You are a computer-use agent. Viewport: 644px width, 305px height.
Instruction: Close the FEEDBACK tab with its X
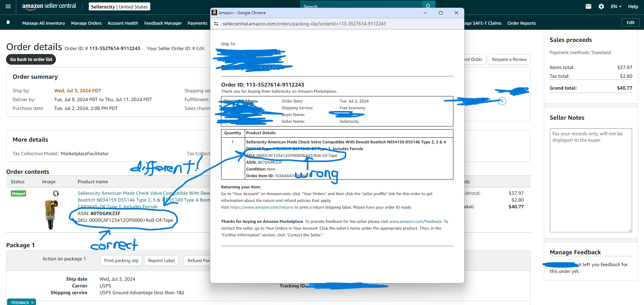pyautogui.click(x=33, y=303)
